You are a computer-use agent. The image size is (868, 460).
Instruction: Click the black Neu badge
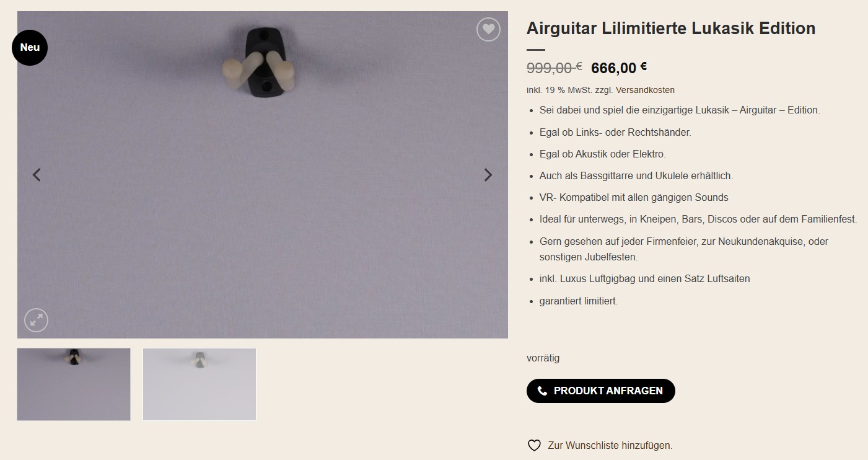pos(30,47)
